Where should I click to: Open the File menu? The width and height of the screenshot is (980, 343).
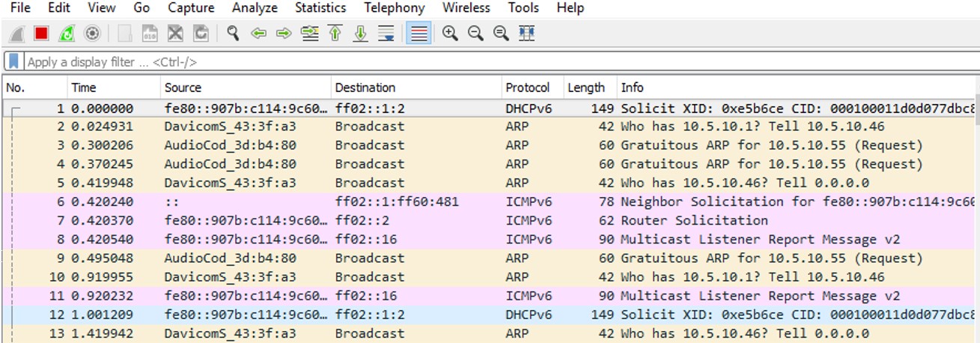click(20, 8)
